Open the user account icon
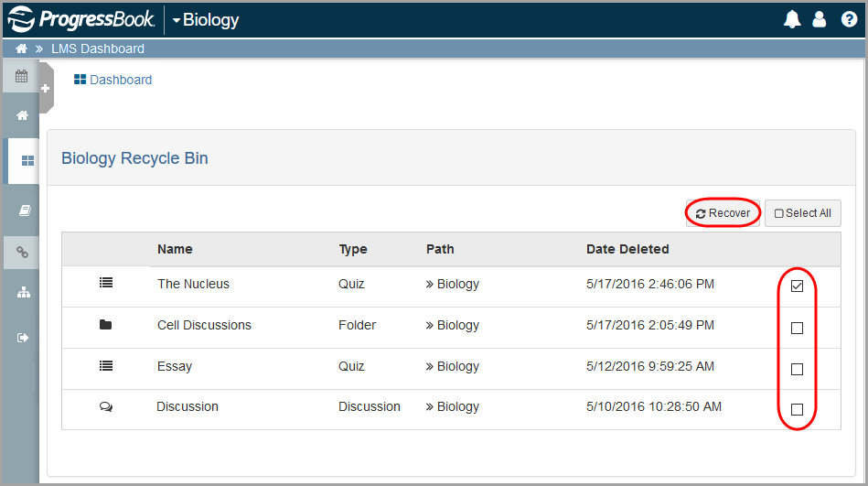 820,19
